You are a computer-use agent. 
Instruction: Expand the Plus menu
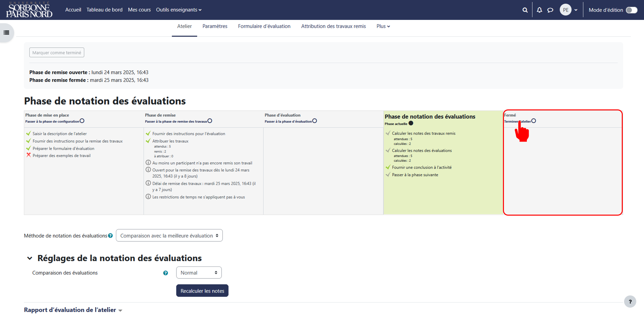[383, 26]
